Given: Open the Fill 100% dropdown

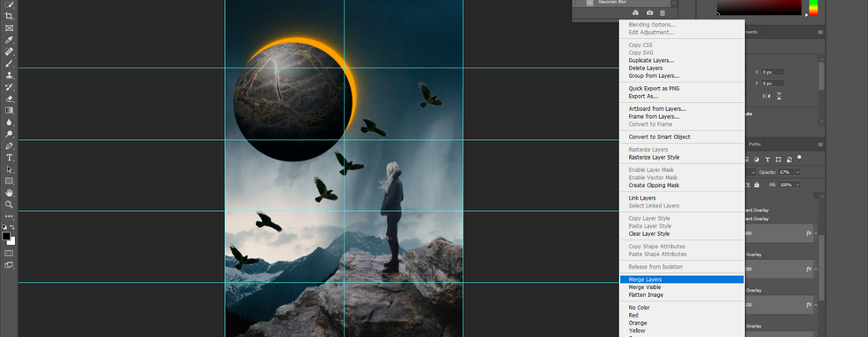Looking at the screenshot, I should point(798,184).
